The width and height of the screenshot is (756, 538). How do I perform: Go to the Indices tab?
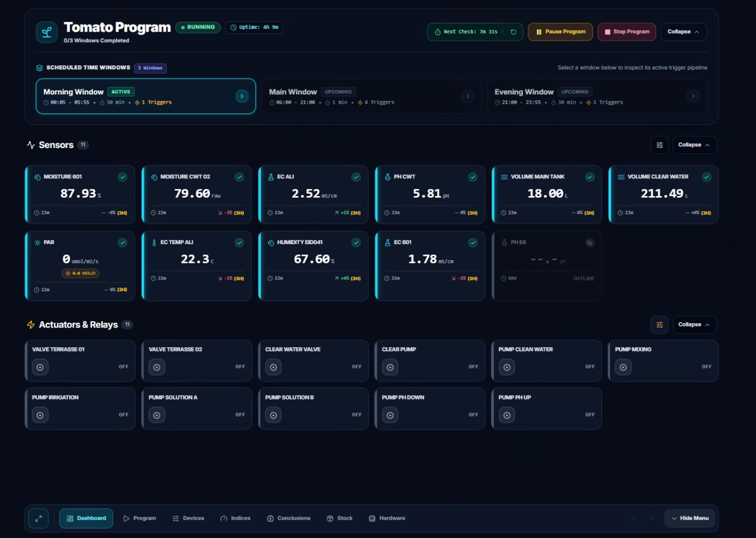(x=235, y=518)
